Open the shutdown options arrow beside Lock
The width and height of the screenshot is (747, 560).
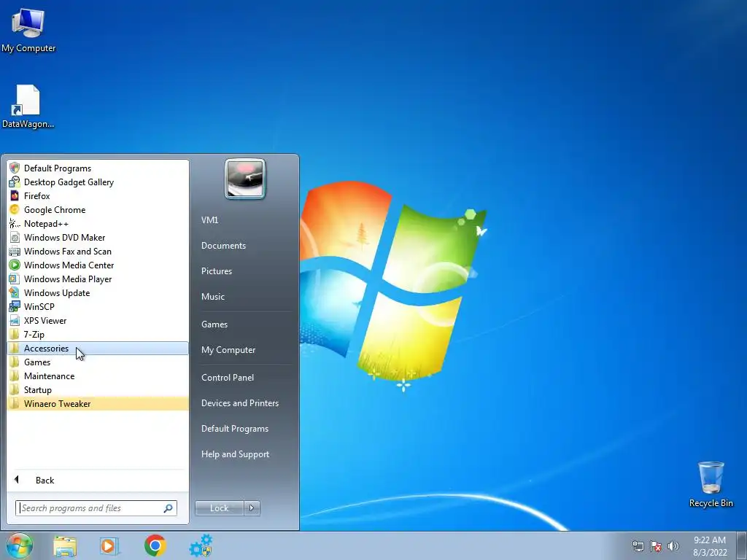click(x=252, y=508)
